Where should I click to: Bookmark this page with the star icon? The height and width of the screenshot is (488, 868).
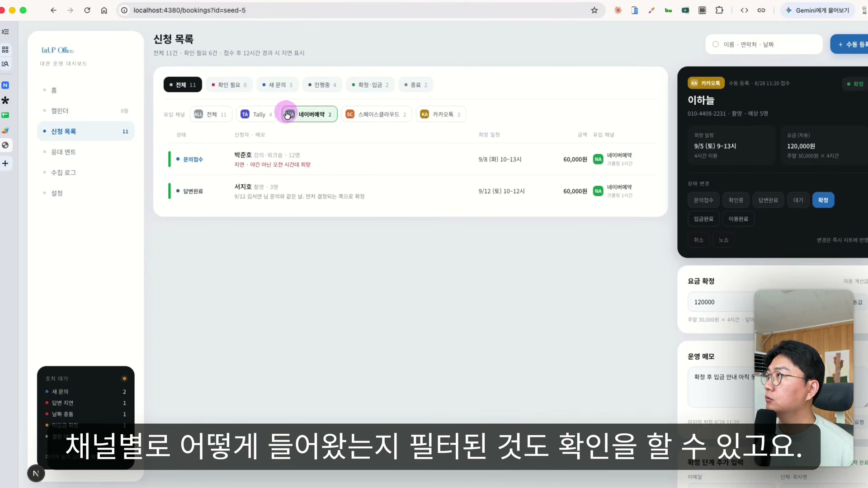[x=594, y=10]
